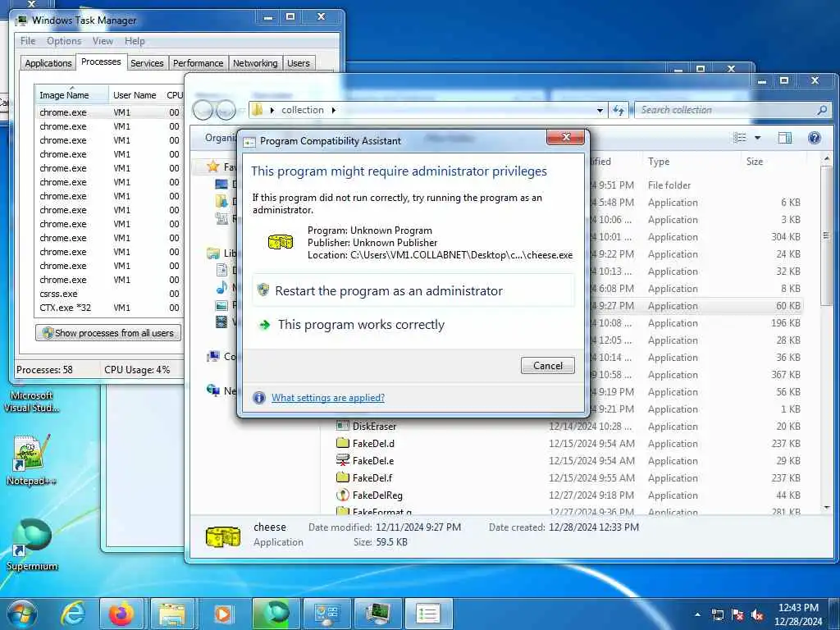This screenshot has width=840, height=630.
Task: Open Task Manager View menu
Action: pyautogui.click(x=103, y=41)
